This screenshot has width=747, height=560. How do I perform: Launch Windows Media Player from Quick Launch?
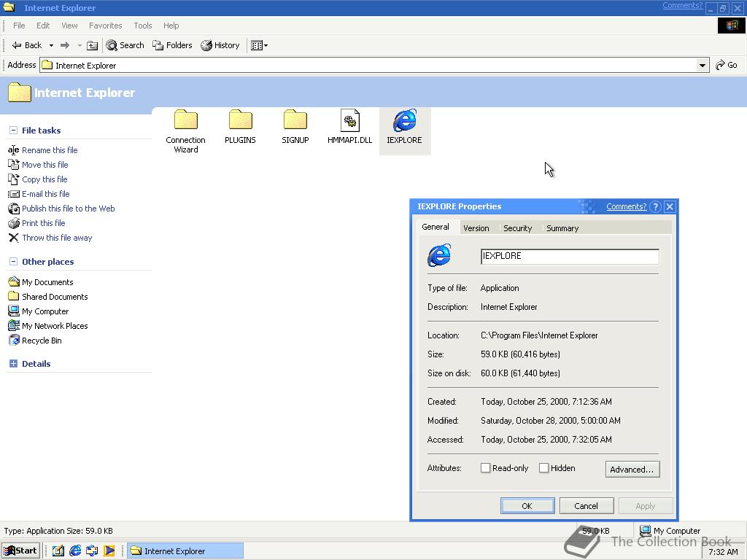109,551
